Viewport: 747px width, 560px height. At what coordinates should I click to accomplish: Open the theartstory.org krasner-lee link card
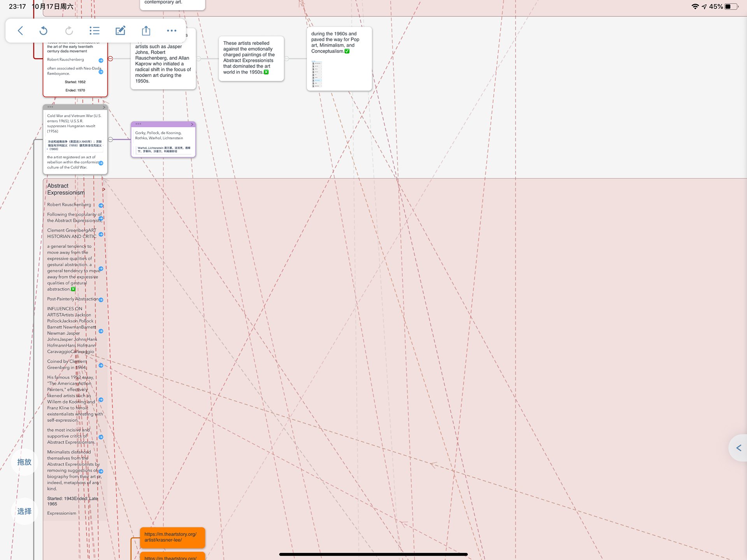click(172, 537)
